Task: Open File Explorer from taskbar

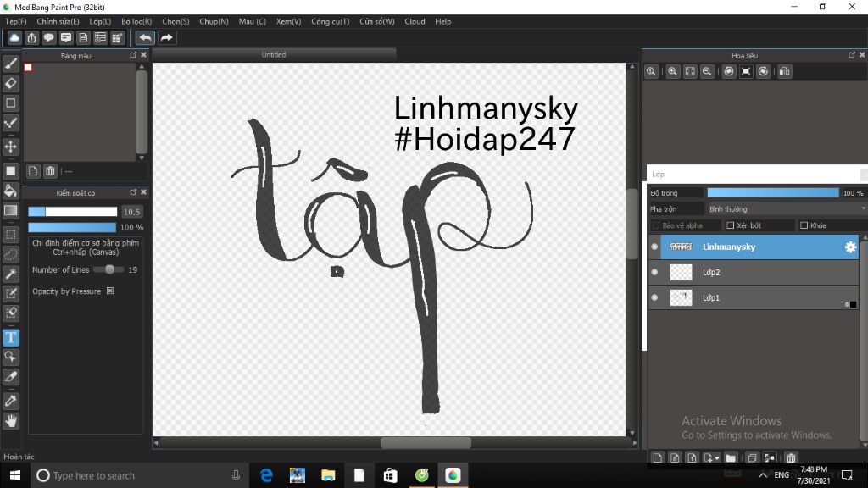Action: tap(328, 475)
